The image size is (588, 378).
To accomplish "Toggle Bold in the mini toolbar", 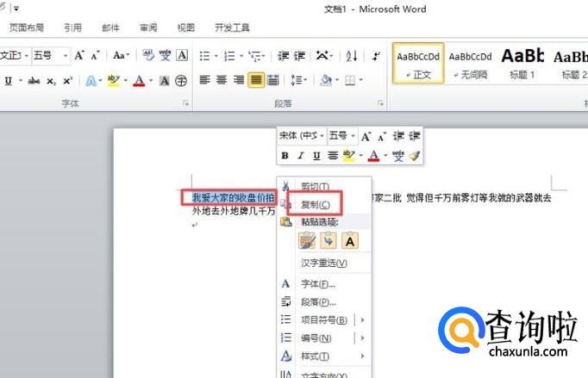I will point(285,156).
